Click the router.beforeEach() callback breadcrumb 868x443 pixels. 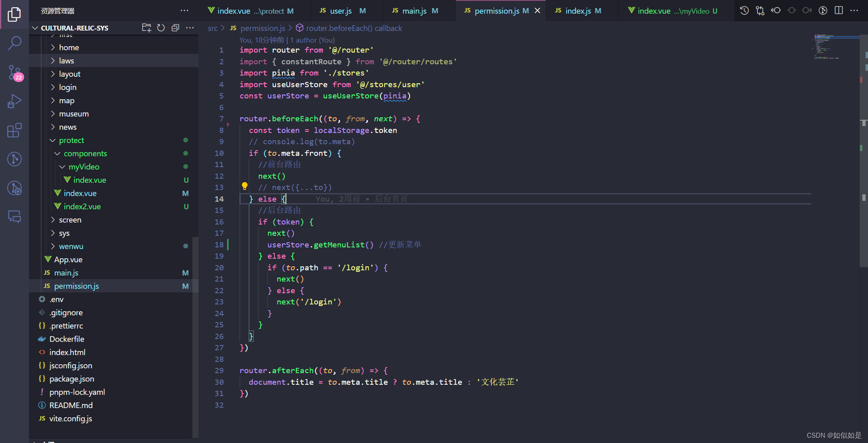(x=354, y=28)
